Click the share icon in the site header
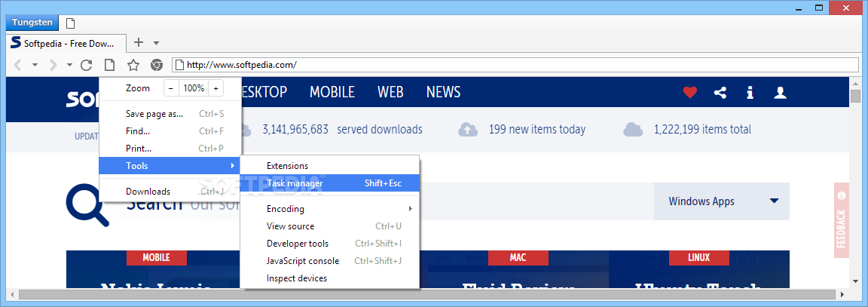Viewport: 868px width, 307px height. click(720, 93)
